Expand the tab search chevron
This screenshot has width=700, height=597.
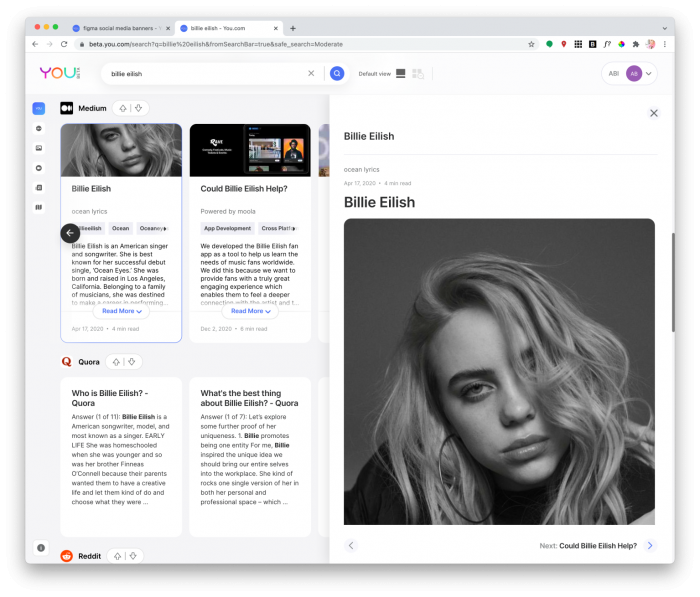point(665,28)
